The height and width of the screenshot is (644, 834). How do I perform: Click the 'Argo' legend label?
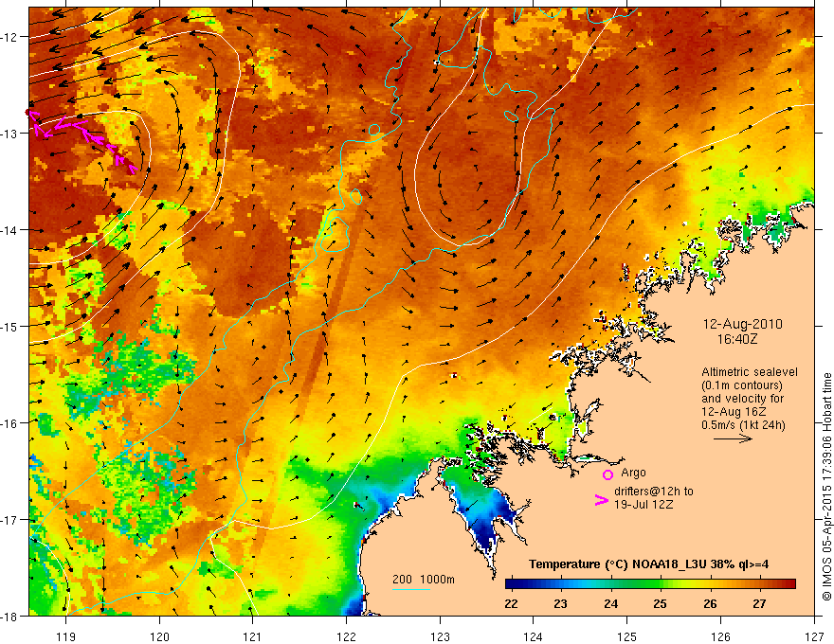(633, 473)
